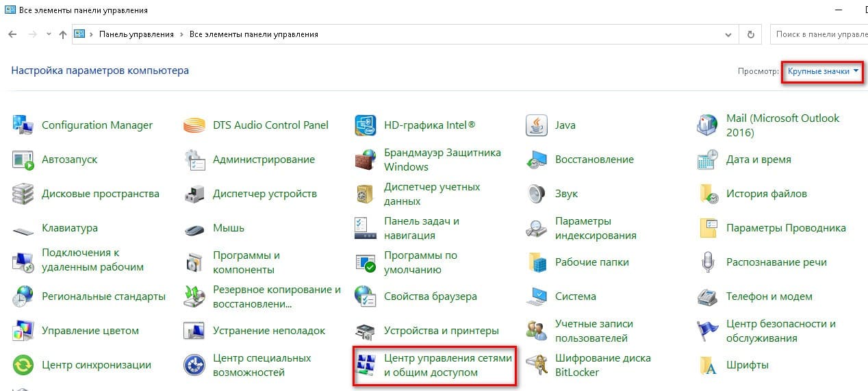Click Центр управления сетями icon
The height and width of the screenshot is (391, 868).
tap(366, 365)
